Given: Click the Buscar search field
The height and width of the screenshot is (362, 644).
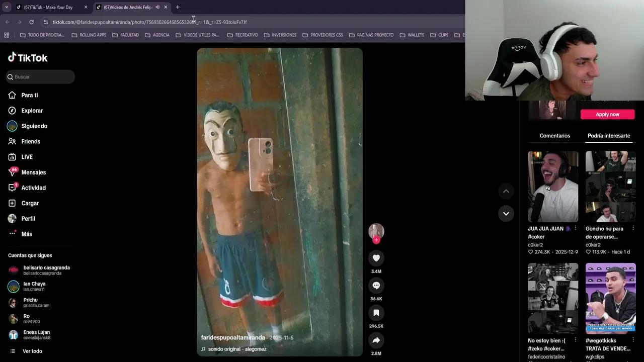Looking at the screenshot, I should tap(40, 76).
